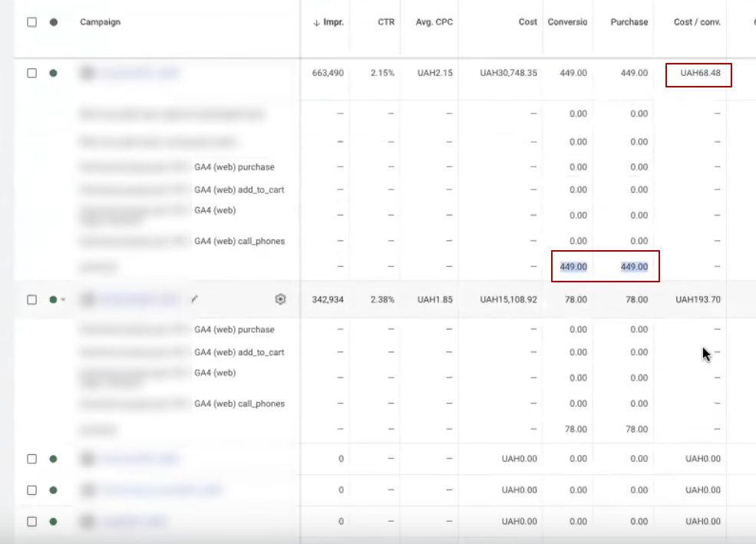
Task: Check the box for the 663,490 impressions campaign
Action: [31, 73]
